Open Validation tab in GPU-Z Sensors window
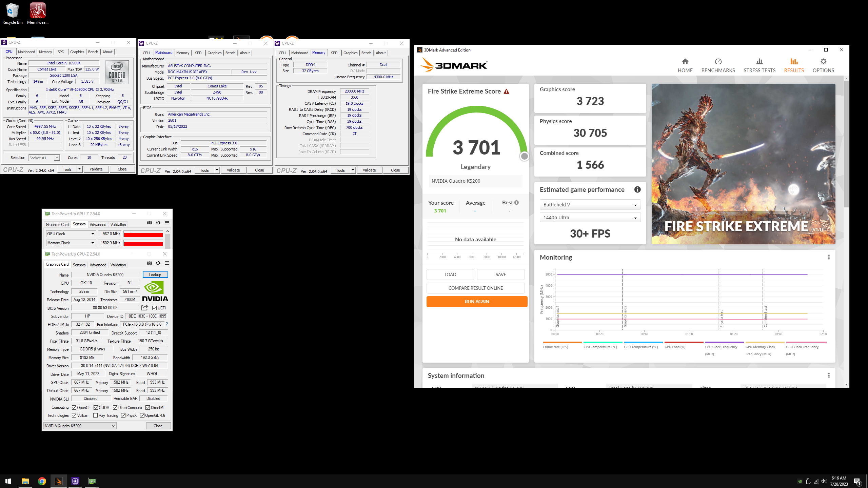 (x=118, y=225)
